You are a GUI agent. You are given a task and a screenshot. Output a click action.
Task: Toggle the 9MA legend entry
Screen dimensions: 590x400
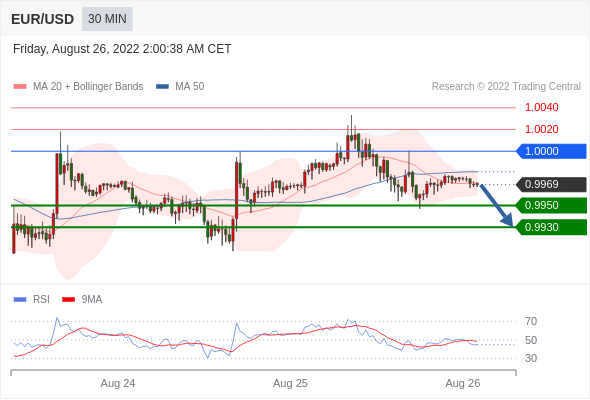click(x=82, y=300)
